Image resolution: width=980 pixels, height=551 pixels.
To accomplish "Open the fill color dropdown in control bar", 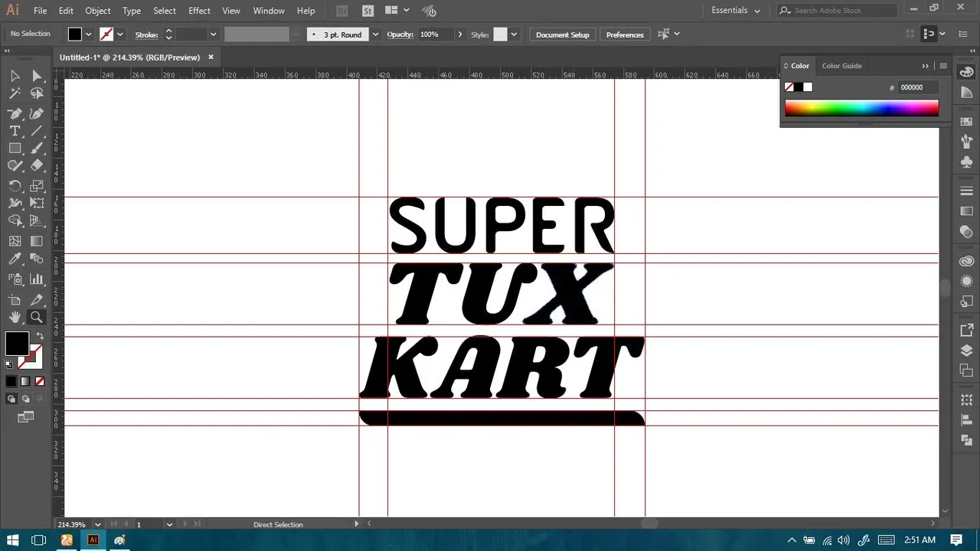I will 89,34.
